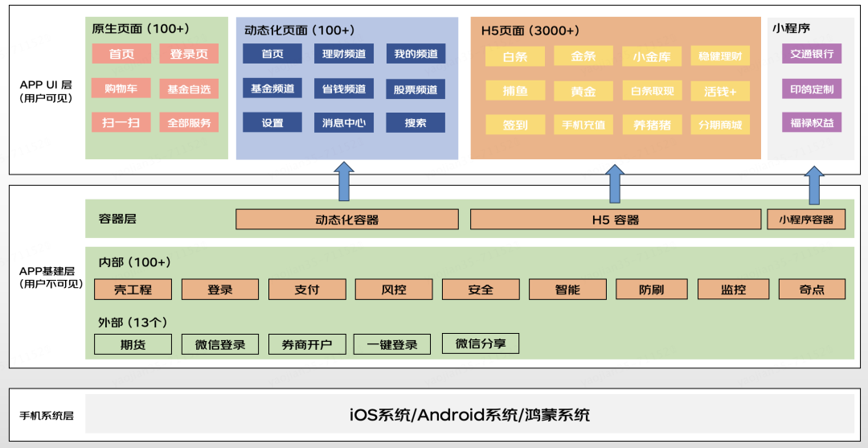Screen dimensions: 868x448
Task: Click the 智能 box
Action: pos(567,289)
